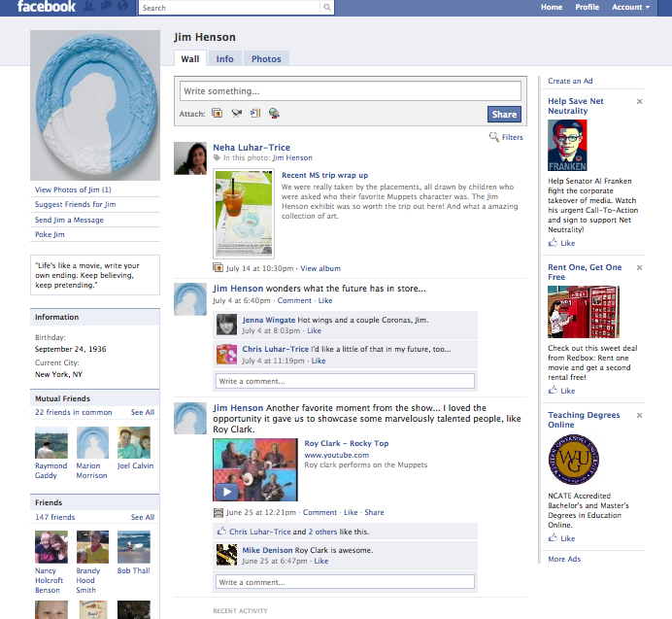Open Jenna Wingate's commenter avatar
This screenshot has width=672, height=619.
point(226,325)
